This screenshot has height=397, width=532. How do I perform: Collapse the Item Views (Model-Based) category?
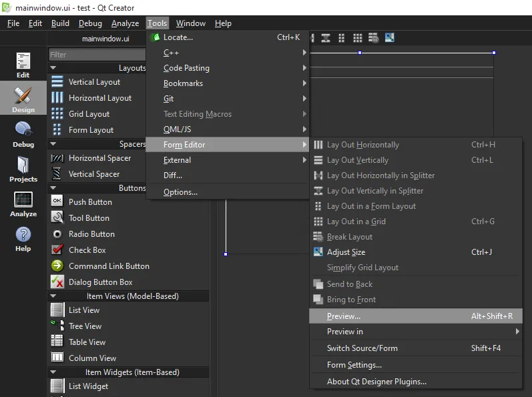pyautogui.click(x=53, y=296)
